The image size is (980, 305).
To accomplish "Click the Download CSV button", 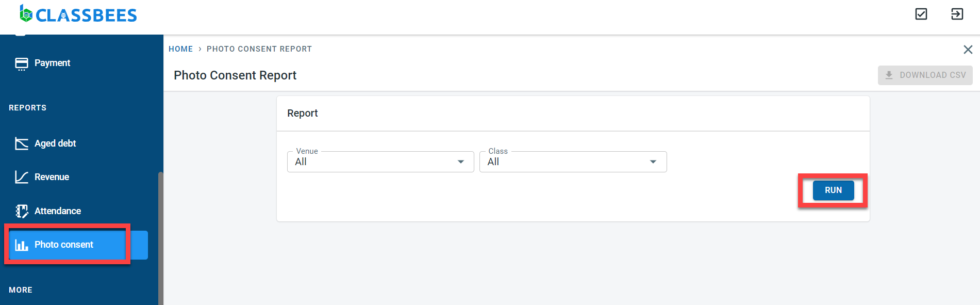I will 925,75.
